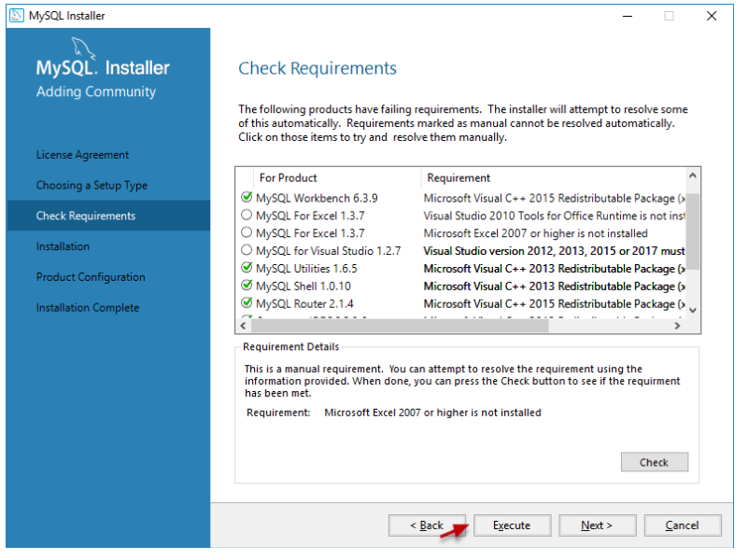Click the Back button

pyautogui.click(x=427, y=525)
